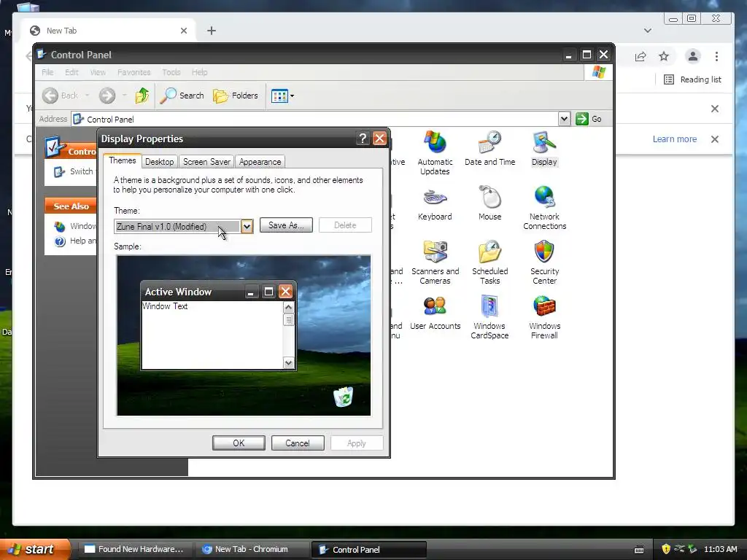Click the Up folder toolbar icon

click(x=142, y=96)
